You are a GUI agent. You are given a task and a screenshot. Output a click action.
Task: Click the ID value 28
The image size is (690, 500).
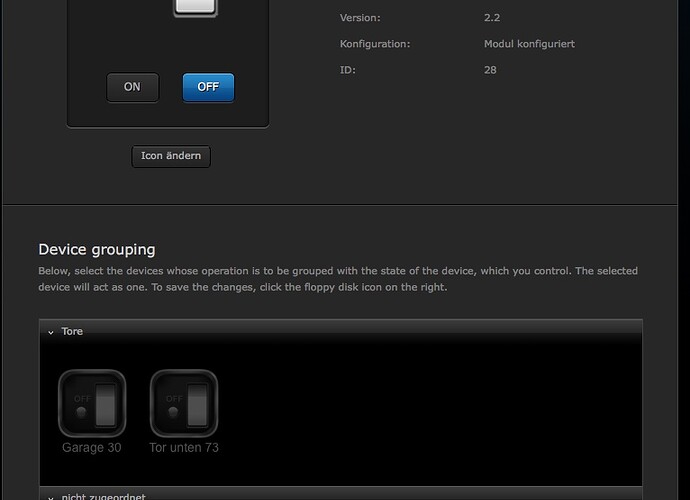pos(490,70)
